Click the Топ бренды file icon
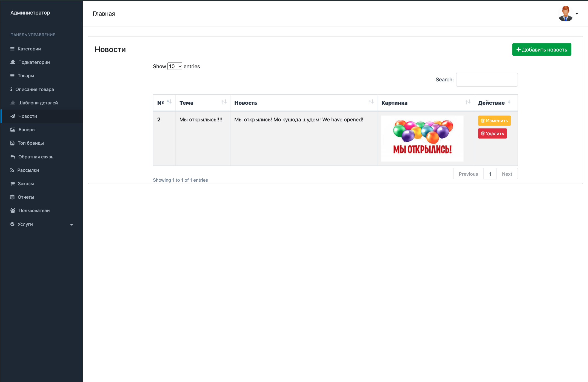The image size is (588, 382). (12, 143)
